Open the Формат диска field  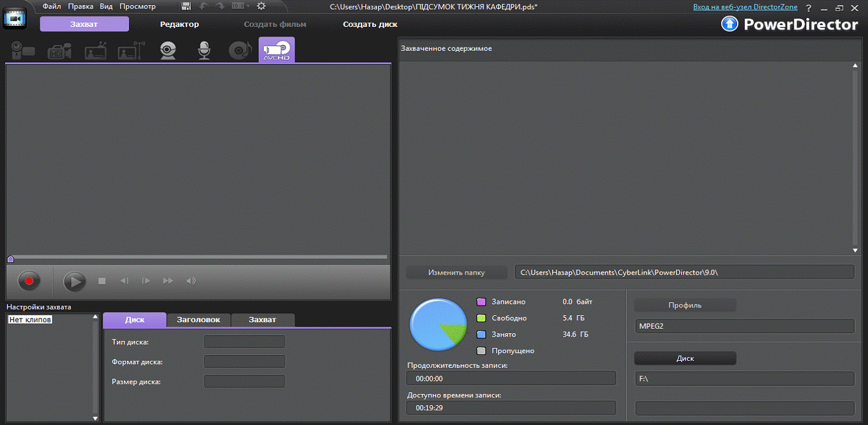tap(244, 361)
